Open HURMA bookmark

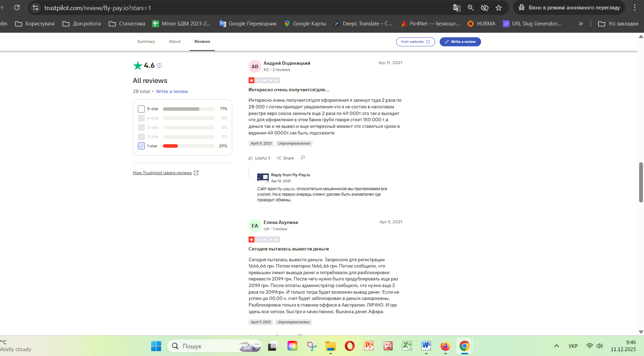tap(481, 24)
